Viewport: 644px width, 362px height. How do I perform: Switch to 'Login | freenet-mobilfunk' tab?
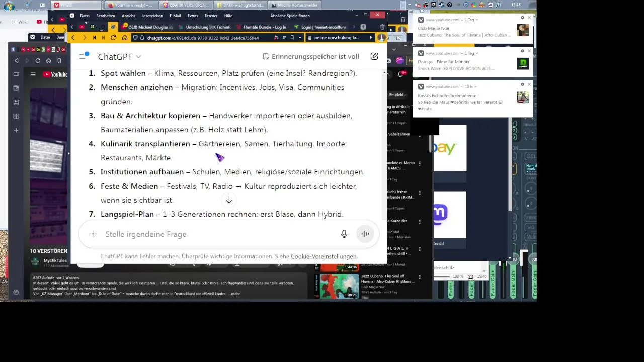320,27
